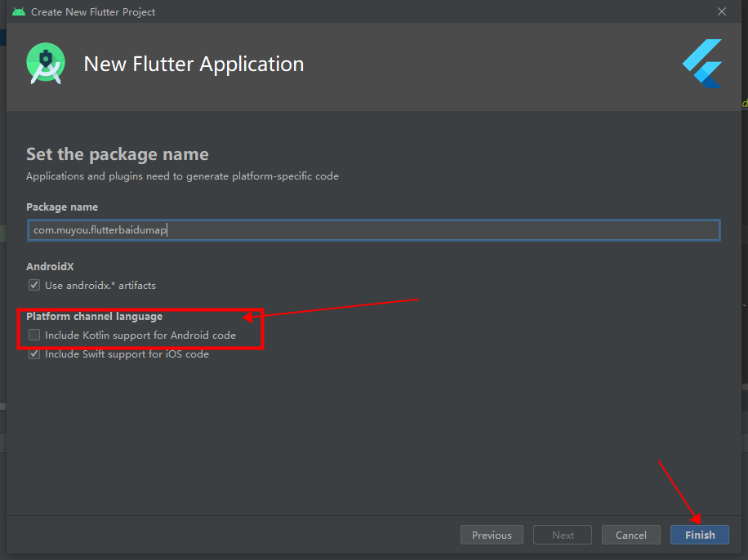This screenshot has height=560, width=748.
Task: Click the Android Studio logo icon
Action: (x=46, y=64)
